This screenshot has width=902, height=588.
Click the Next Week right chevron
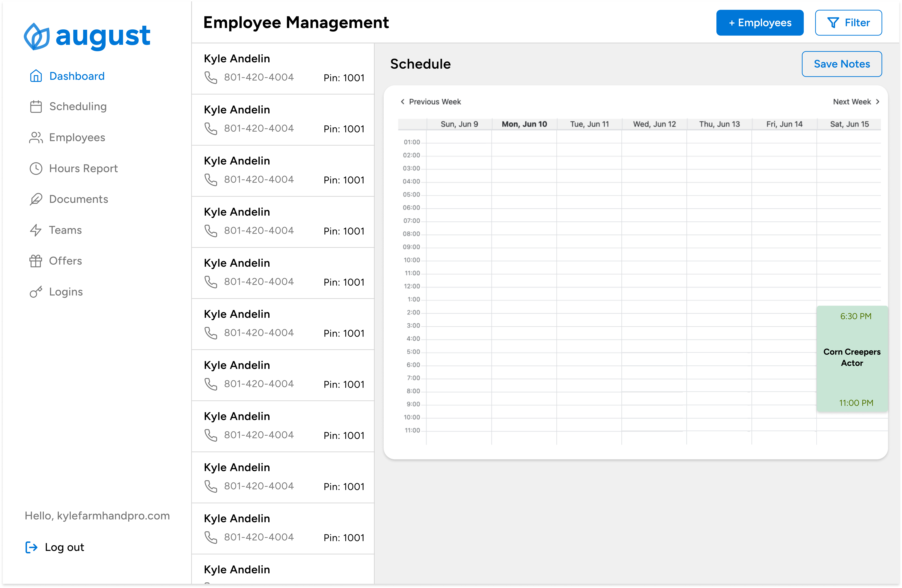point(878,101)
